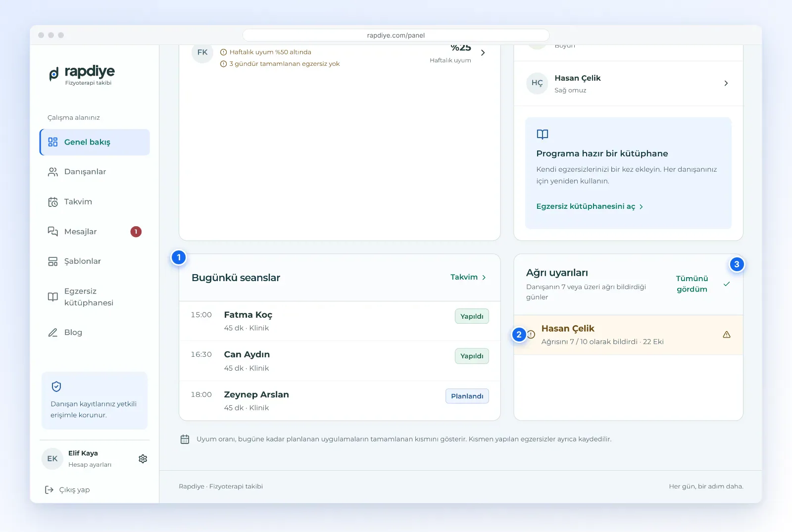The height and width of the screenshot is (532, 792).
Task: Select the Zeynep Arslan session name
Action: (256, 394)
